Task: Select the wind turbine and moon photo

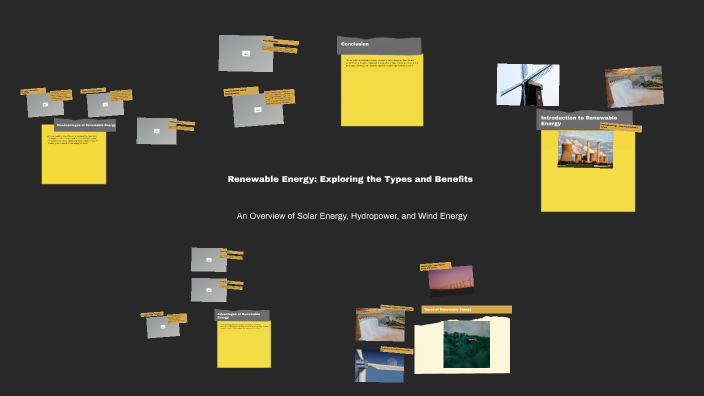Action: pos(379,365)
